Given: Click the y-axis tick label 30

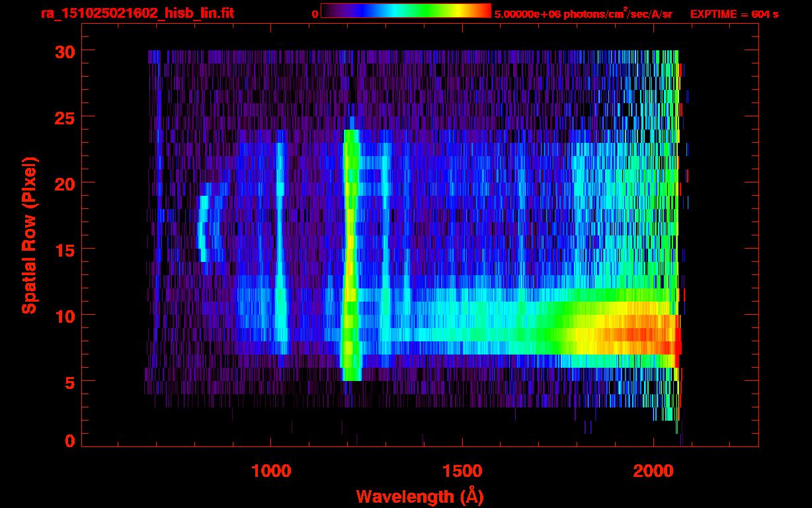Looking at the screenshot, I should pos(63,51).
